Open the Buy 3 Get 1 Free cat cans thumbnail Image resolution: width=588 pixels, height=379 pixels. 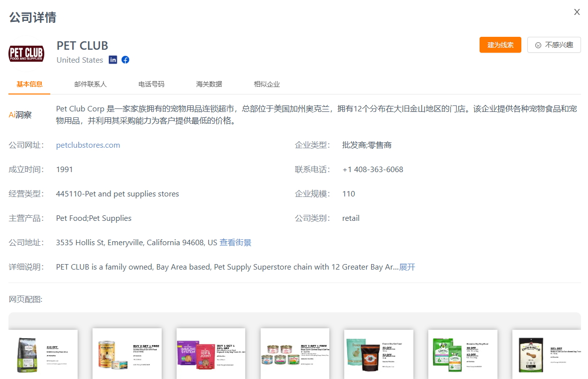click(x=295, y=354)
